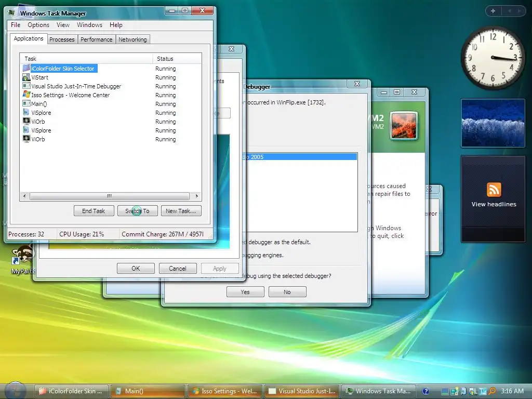Add a gadget with the sidebar plus button
This screenshot has height=399, width=532.
point(493,11)
